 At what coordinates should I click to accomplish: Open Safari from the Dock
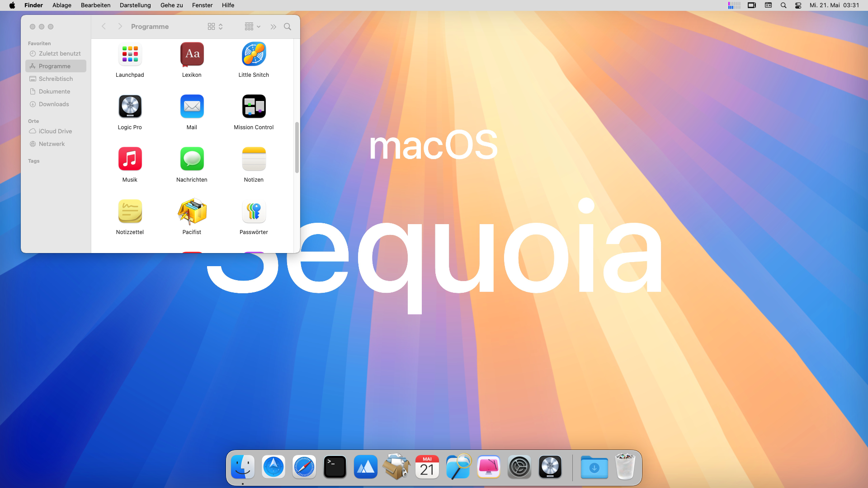pyautogui.click(x=304, y=467)
